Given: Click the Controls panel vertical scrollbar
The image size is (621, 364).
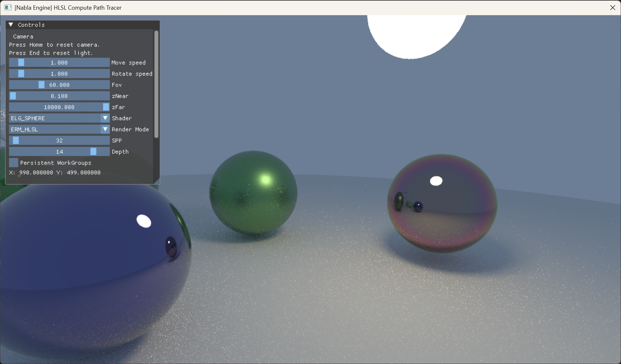Looking at the screenshot, I should pyautogui.click(x=156, y=84).
